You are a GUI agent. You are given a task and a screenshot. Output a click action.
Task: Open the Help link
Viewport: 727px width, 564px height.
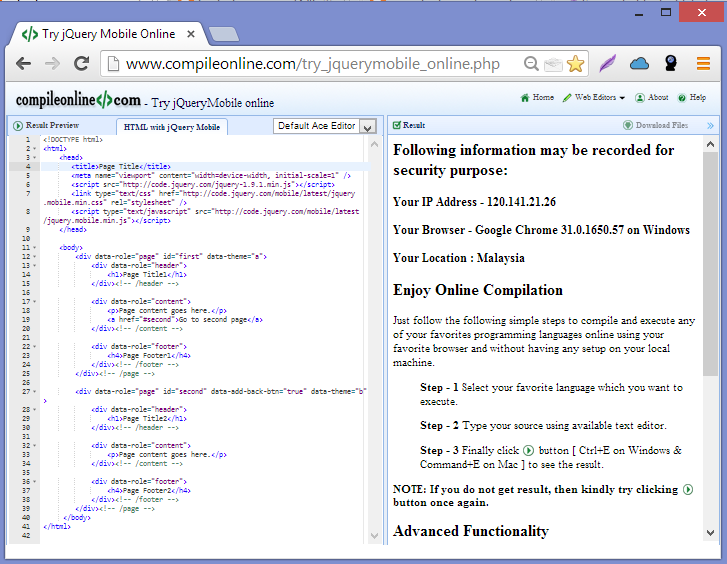(692, 97)
